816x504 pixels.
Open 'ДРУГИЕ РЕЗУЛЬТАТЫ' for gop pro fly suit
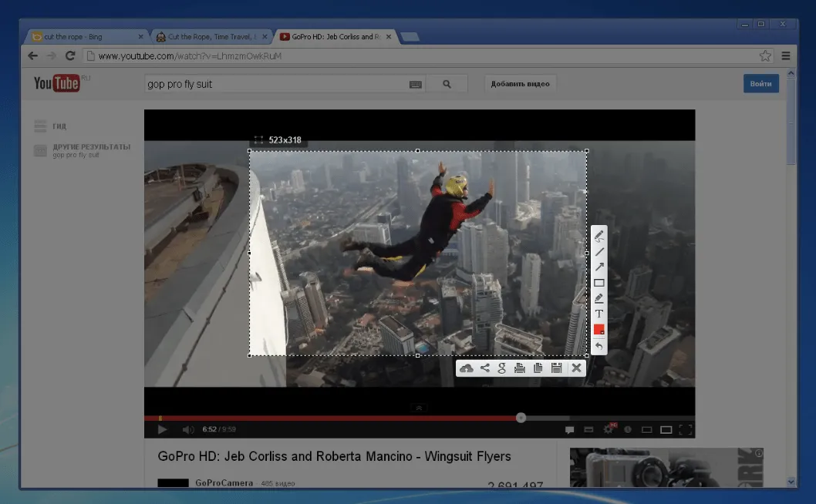pos(83,150)
